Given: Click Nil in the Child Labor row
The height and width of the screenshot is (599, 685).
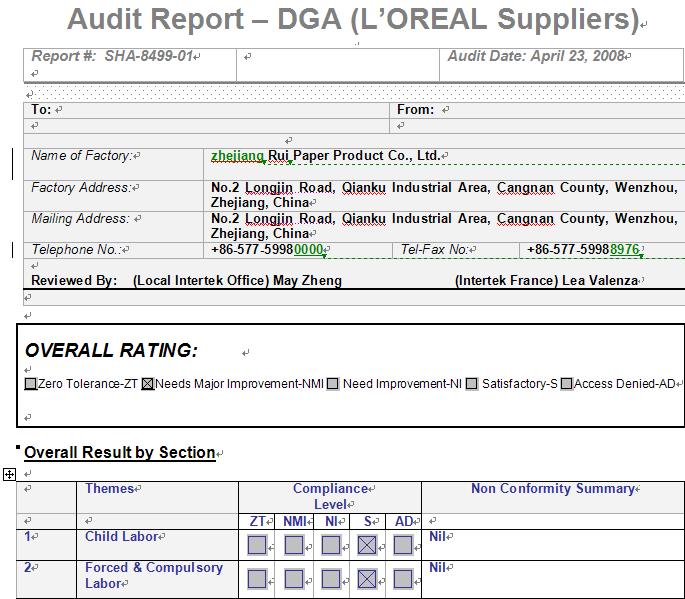Looking at the screenshot, I should [437, 537].
